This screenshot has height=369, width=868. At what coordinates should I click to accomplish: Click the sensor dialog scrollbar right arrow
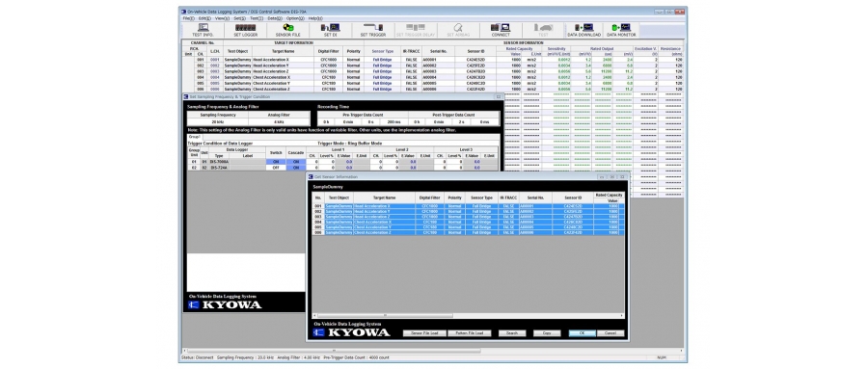pos(622,316)
